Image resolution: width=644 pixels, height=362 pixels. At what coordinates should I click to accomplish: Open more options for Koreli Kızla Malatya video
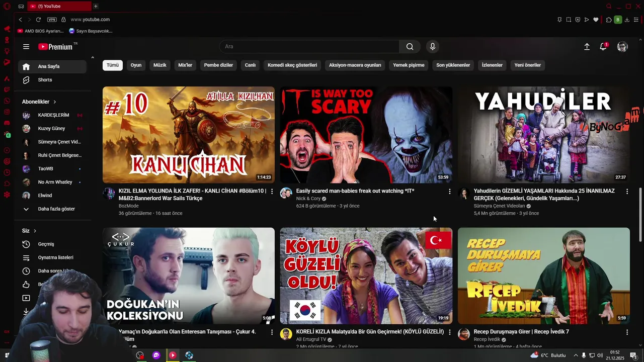tap(450, 332)
